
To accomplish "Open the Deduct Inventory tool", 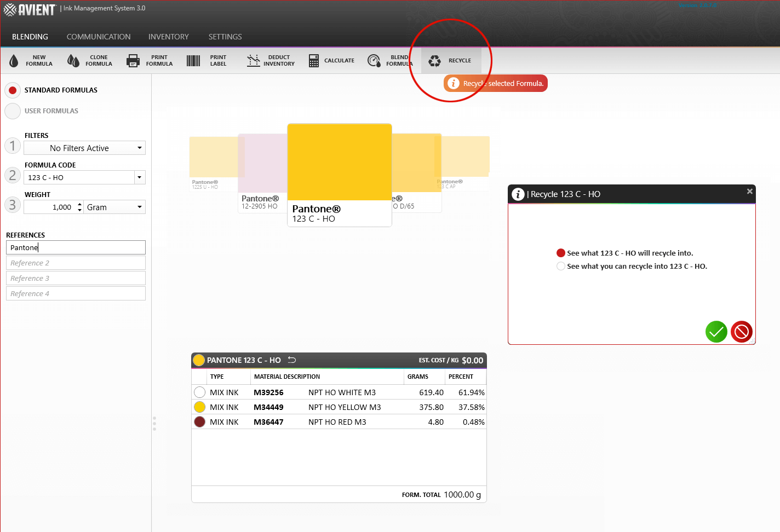I will pos(271,61).
